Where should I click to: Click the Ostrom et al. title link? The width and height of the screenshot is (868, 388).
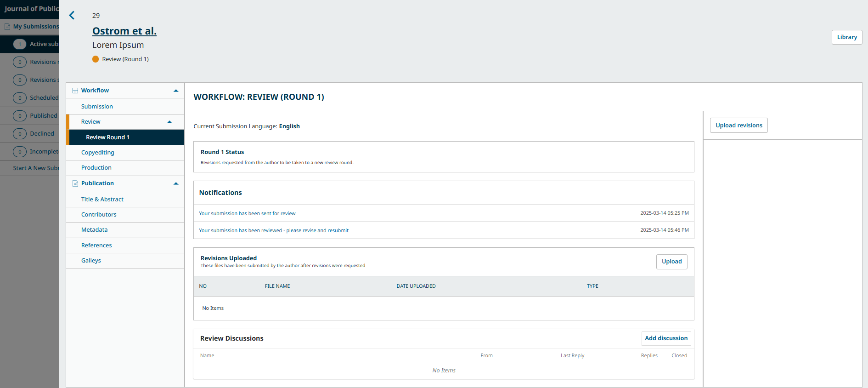coord(124,31)
